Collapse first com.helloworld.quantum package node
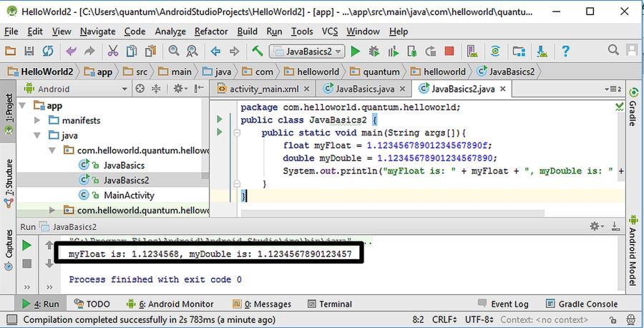The width and height of the screenshot is (644, 328). [52, 150]
